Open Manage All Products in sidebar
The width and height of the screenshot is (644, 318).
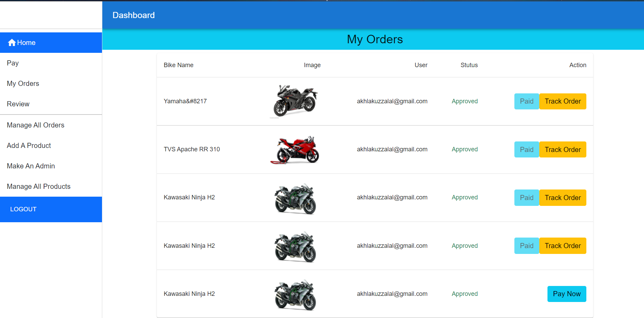tap(39, 186)
